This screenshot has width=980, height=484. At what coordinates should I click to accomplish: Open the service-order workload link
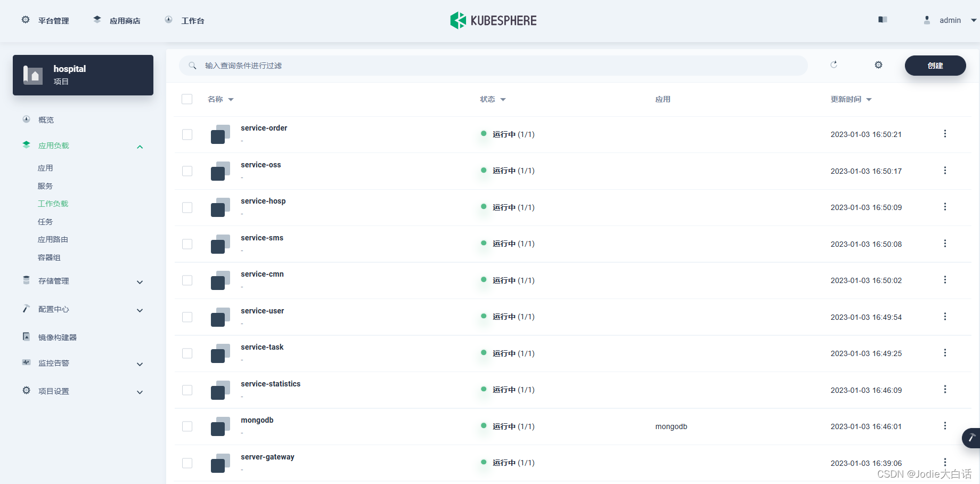pyautogui.click(x=264, y=128)
